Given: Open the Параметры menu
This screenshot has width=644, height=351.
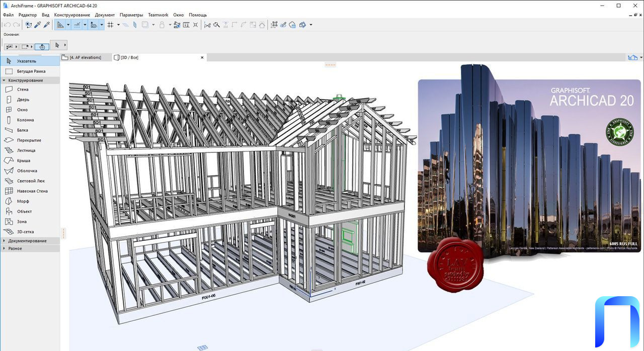Looking at the screenshot, I should tap(131, 15).
